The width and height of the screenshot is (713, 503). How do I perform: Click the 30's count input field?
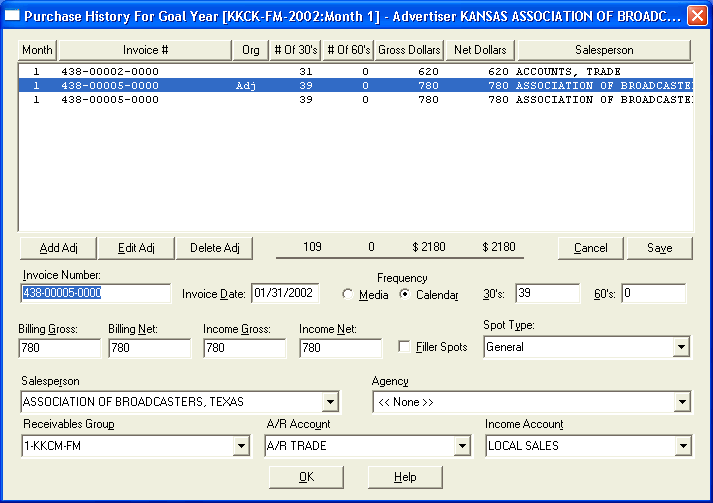547,293
